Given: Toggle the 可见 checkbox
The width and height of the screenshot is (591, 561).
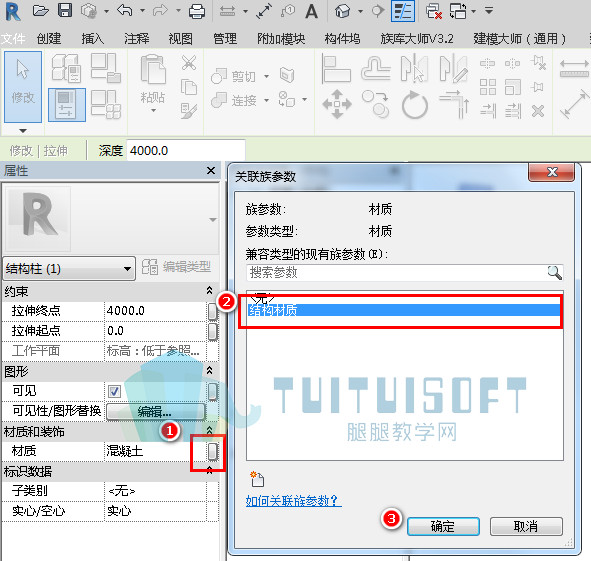Looking at the screenshot, I should coord(114,391).
